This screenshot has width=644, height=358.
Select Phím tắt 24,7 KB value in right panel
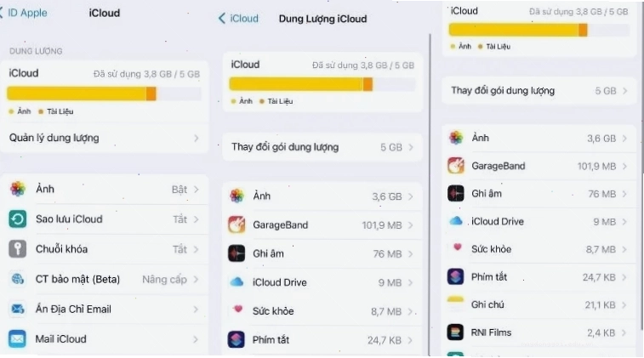pos(599,277)
